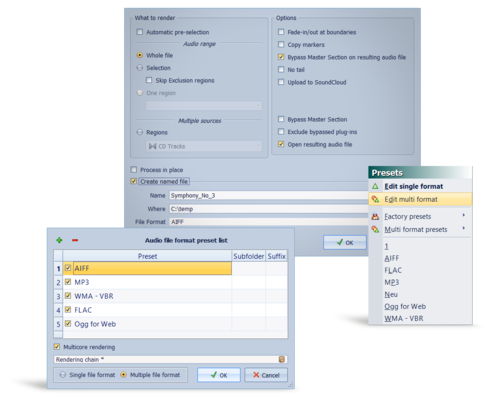
Task: Click the Factory presets icon
Action: (375, 217)
